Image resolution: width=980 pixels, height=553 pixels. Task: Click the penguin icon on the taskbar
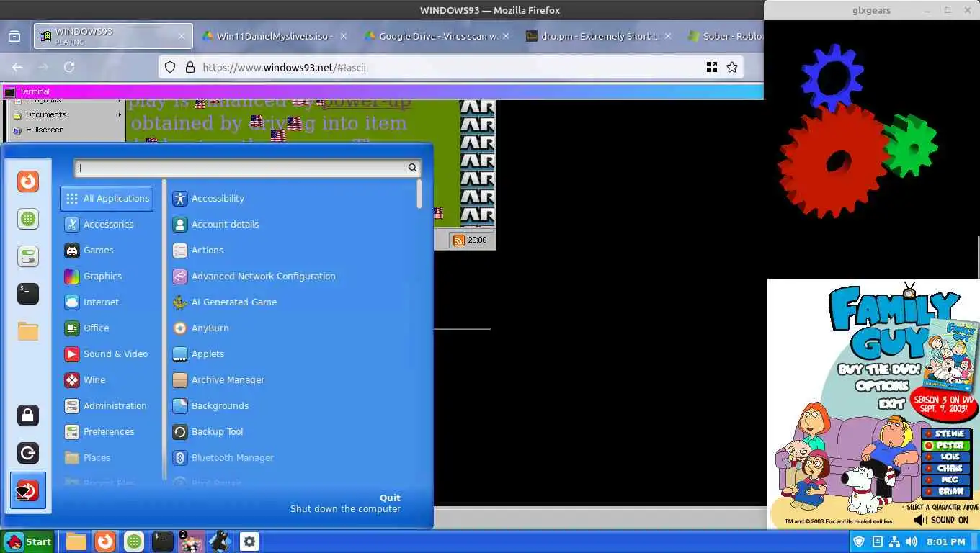220,541
